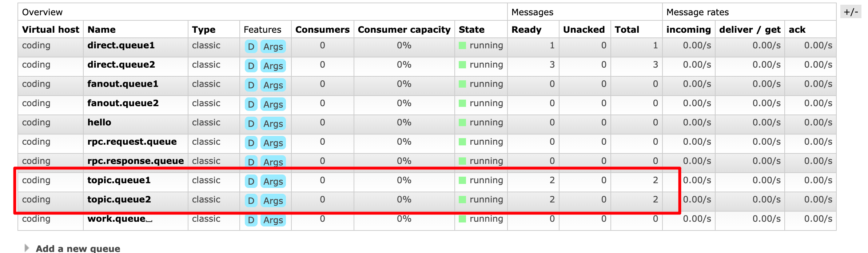Open the rpc.response.queue link

pos(135,161)
